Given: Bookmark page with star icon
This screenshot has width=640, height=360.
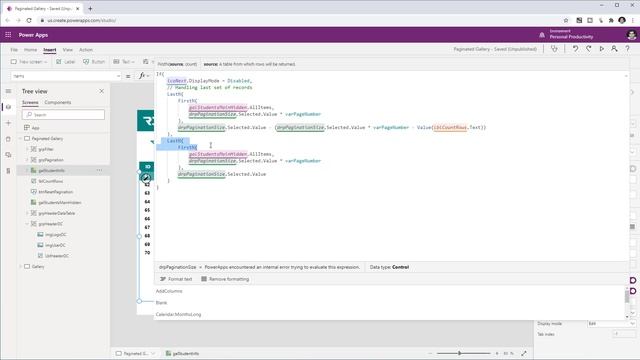Looking at the screenshot, I should [x=566, y=20].
